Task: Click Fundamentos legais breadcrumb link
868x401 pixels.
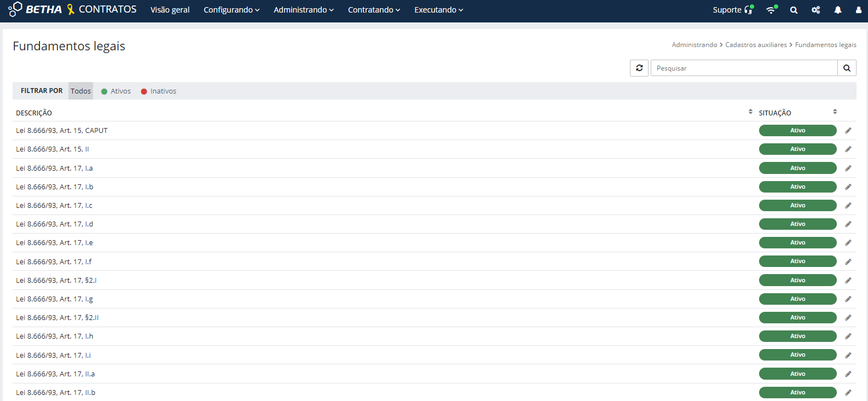Action: click(x=826, y=45)
